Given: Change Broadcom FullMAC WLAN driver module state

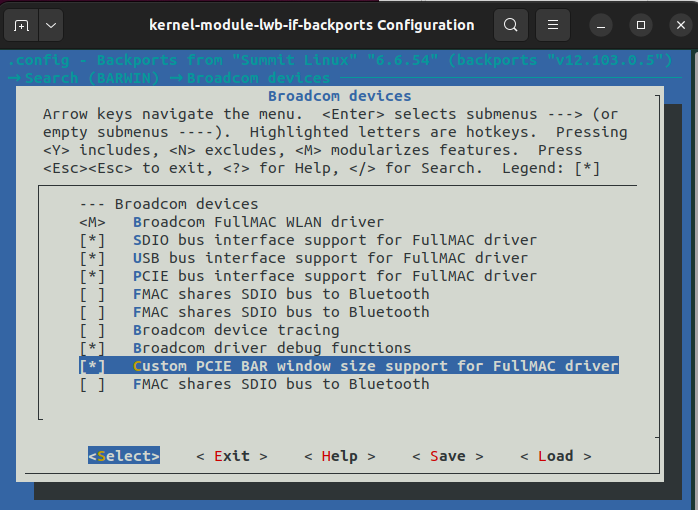Looking at the screenshot, I should point(92,222).
